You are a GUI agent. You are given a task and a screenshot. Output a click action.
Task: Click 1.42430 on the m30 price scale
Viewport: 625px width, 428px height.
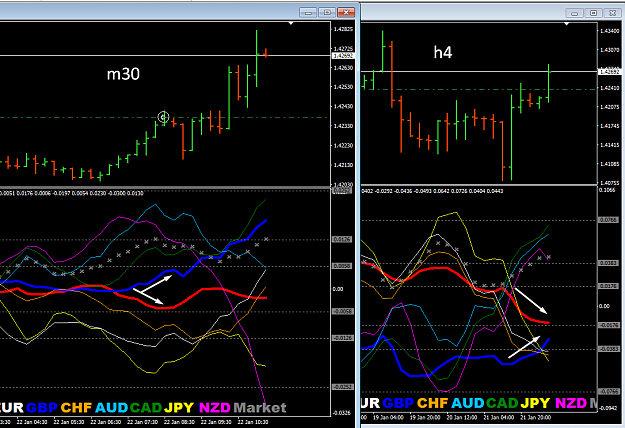tap(343, 106)
